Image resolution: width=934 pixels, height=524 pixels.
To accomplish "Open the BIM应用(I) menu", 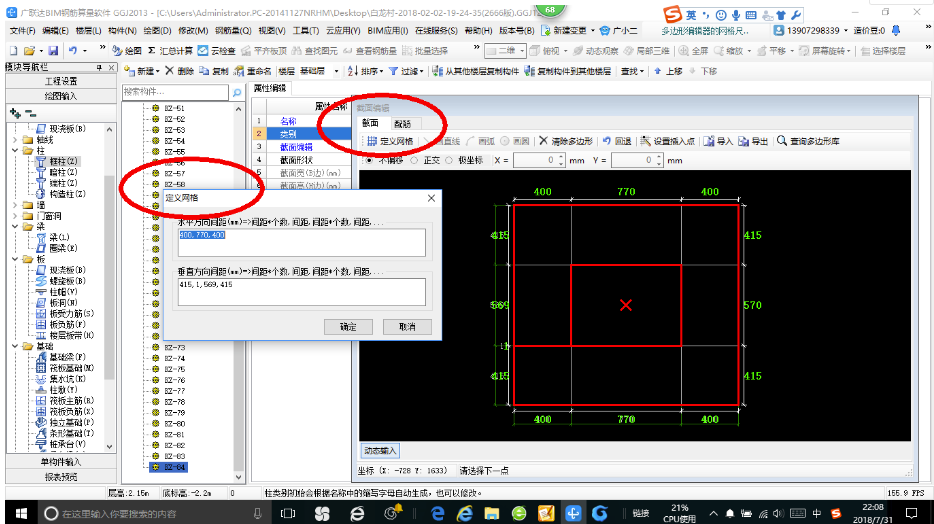I will pos(388,30).
